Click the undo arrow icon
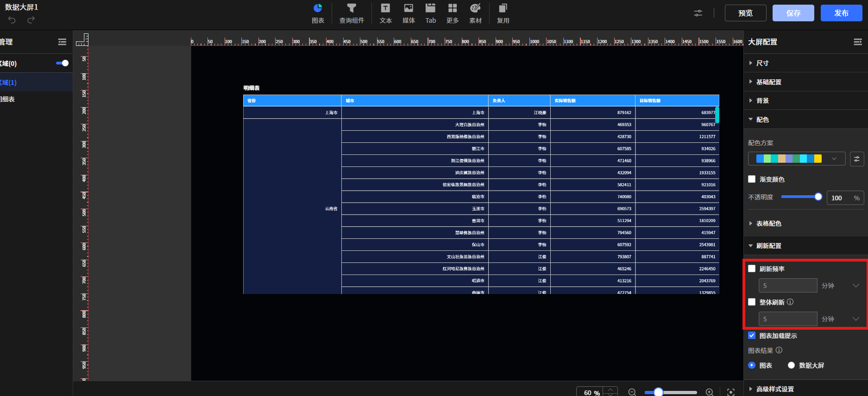Screen dimensions: 868x396 click(12, 20)
